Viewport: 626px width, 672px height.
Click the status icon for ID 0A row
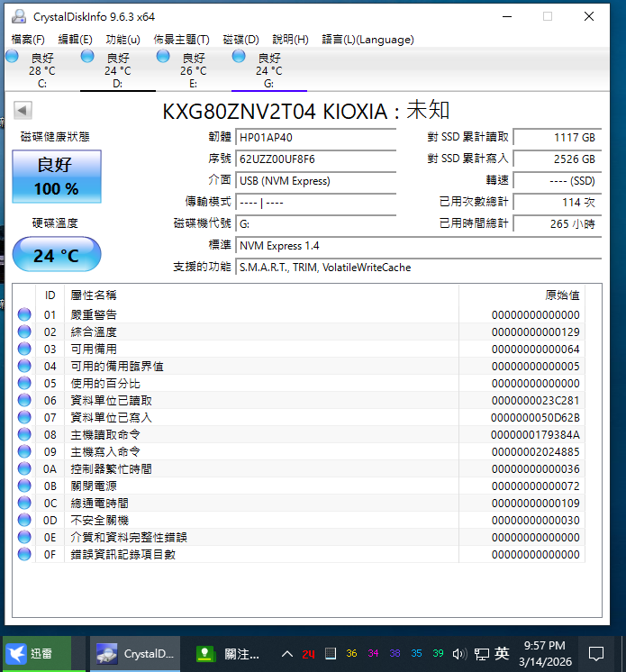coord(24,468)
